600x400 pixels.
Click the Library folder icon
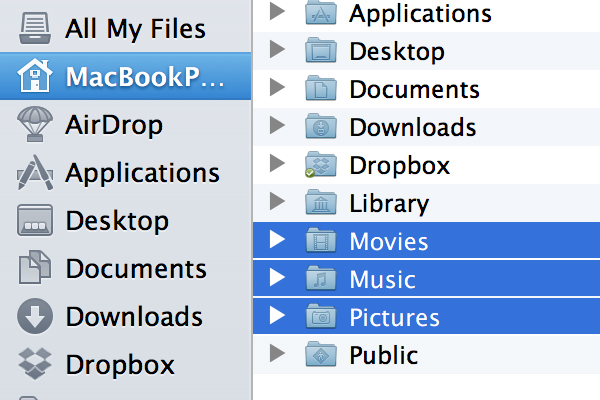coord(321,202)
